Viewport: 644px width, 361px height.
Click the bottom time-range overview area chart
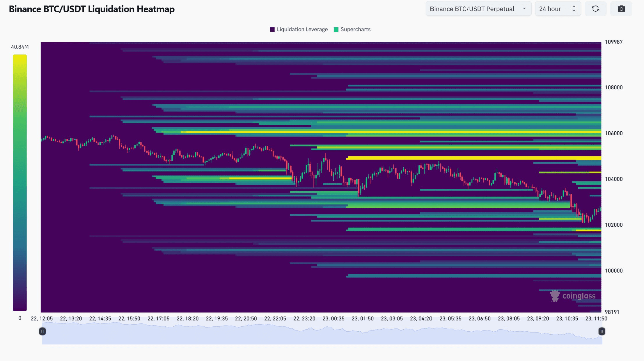click(x=322, y=333)
